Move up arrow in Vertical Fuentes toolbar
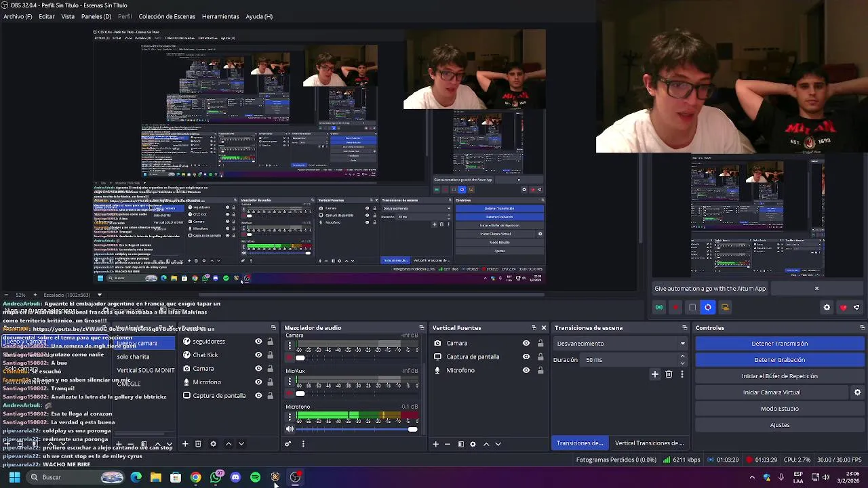The height and width of the screenshot is (488, 868). pyautogui.click(x=486, y=444)
